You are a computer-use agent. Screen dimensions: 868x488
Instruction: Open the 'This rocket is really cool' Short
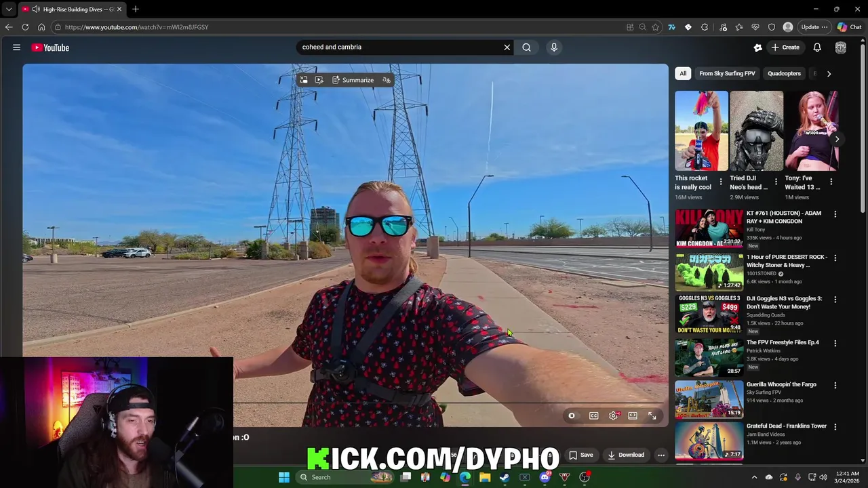(701, 131)
